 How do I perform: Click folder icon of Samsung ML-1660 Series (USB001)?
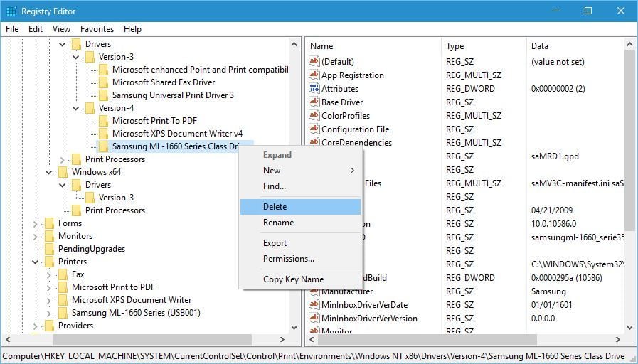pos(63,312)
